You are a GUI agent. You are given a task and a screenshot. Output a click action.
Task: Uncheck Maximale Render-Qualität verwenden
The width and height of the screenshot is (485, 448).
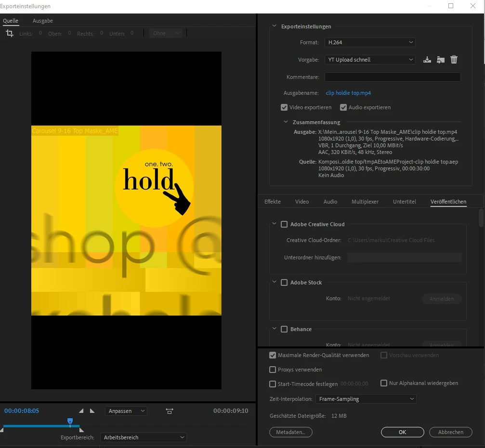click(273, 355)
